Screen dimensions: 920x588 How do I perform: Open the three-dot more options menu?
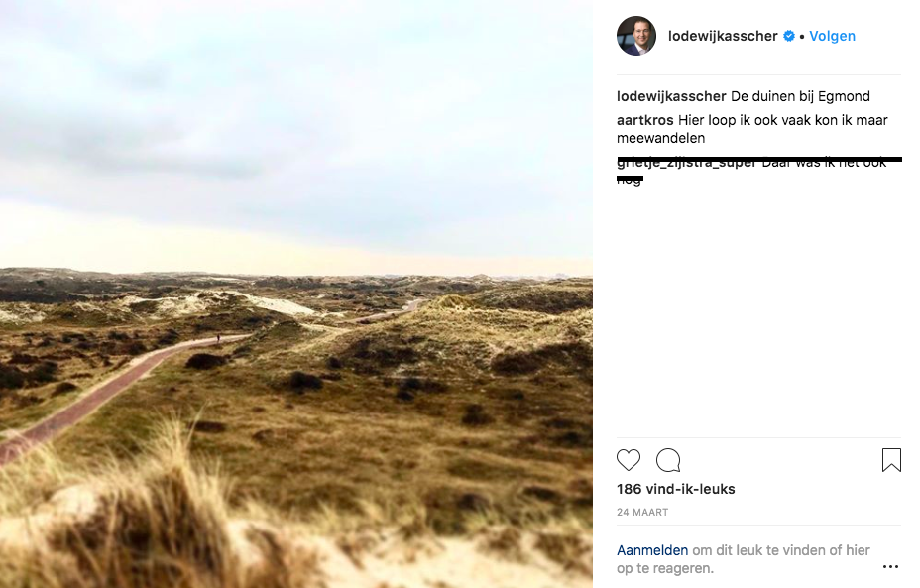point(890,567)
